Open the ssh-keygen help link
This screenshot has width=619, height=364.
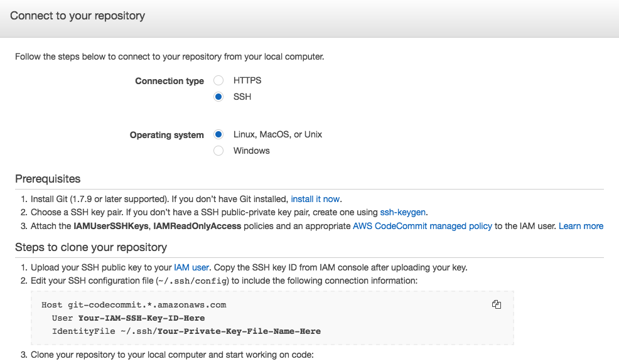402,212
